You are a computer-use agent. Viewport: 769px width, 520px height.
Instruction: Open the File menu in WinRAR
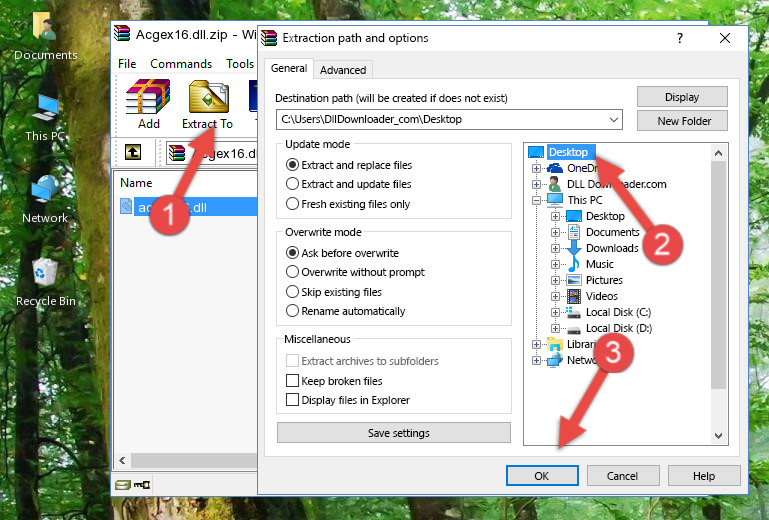click(x=127, y=64)
